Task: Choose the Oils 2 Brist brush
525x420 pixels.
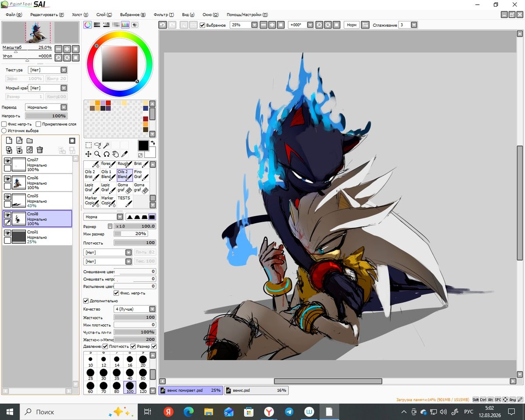Action: [91, 175]
